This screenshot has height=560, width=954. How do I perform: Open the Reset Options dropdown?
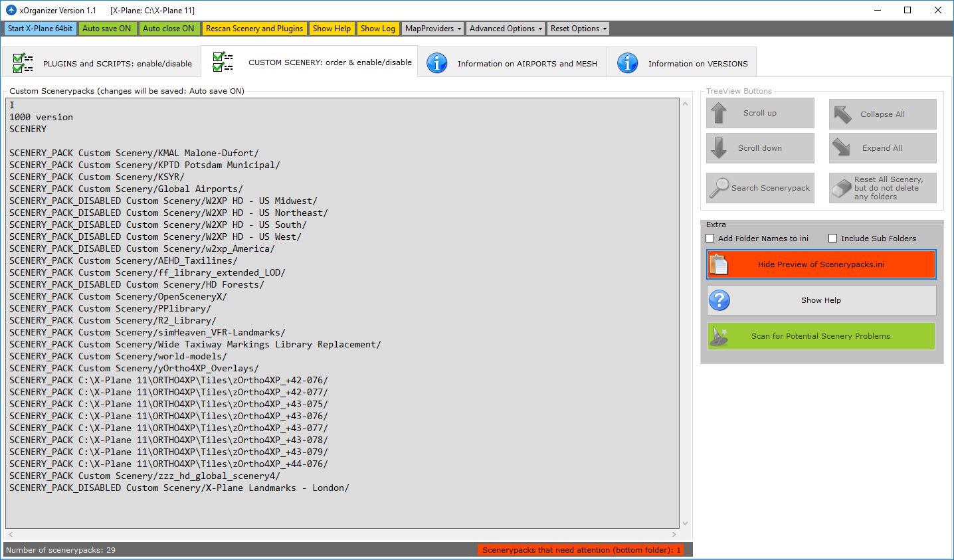click(579, 29)
